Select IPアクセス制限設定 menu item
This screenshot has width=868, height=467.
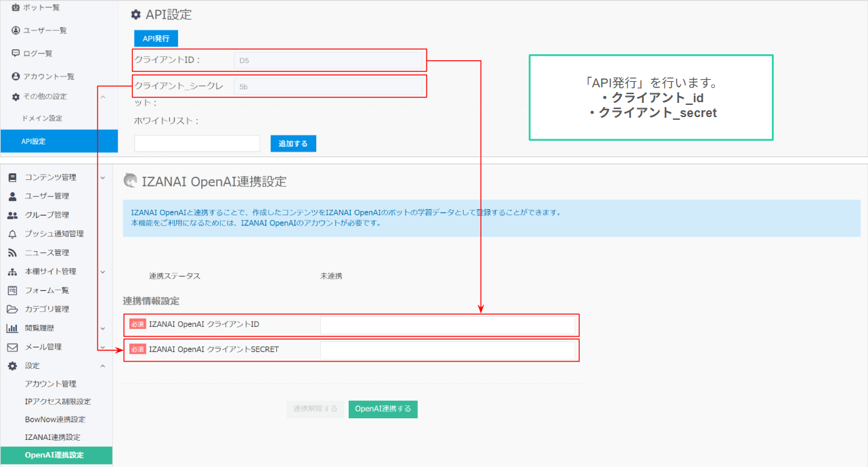[x=58, y=402]
